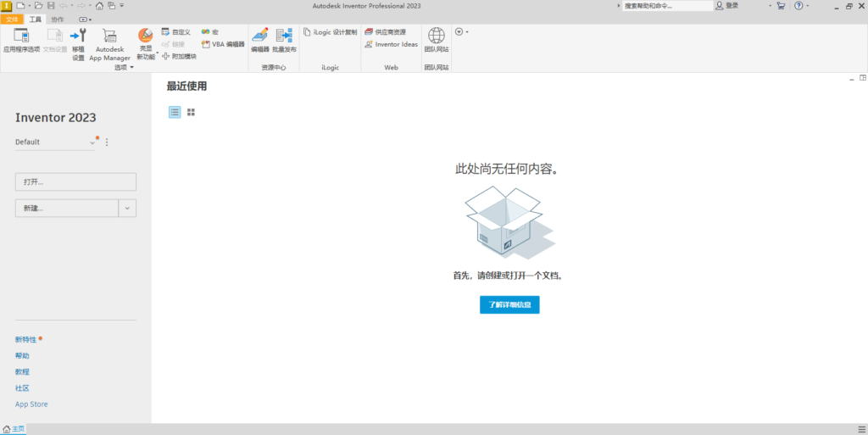
Task: Click the panel layout icon at top right of home
Action: 862,78
